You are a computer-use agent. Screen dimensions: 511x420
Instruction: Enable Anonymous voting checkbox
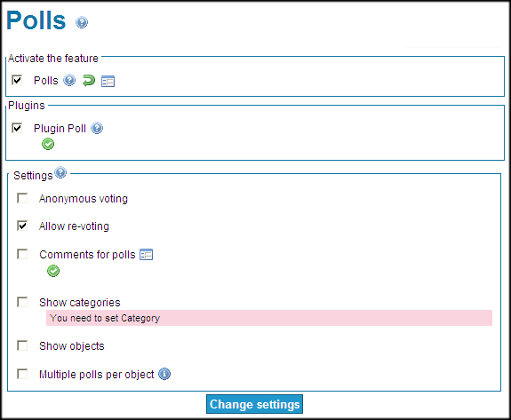point(22,198)
